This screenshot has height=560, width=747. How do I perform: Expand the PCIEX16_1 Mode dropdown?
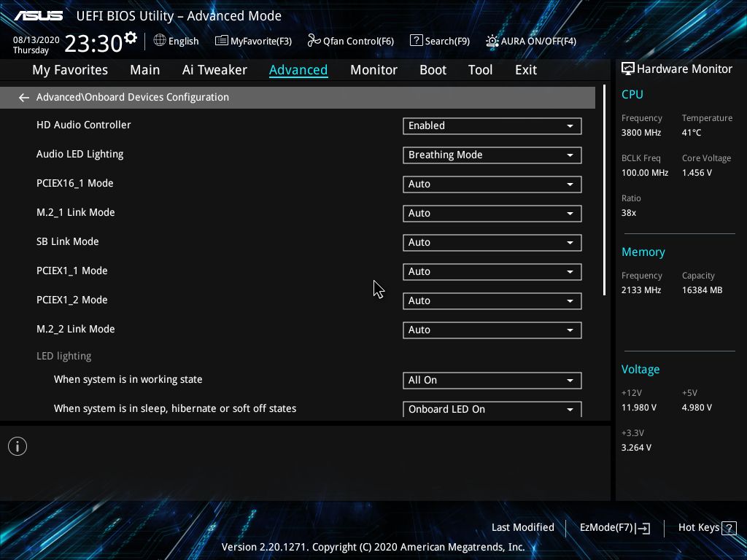[492, 184]
